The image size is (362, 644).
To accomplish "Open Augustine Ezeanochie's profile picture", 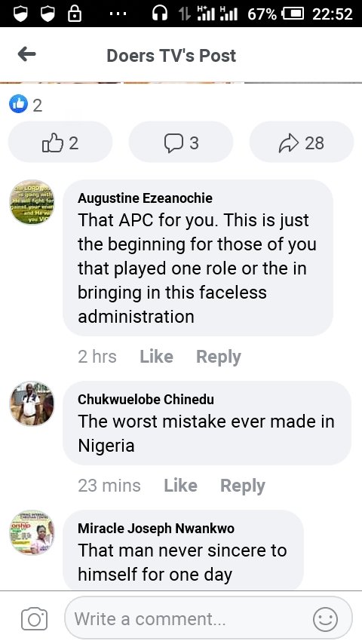I will 32,202.
